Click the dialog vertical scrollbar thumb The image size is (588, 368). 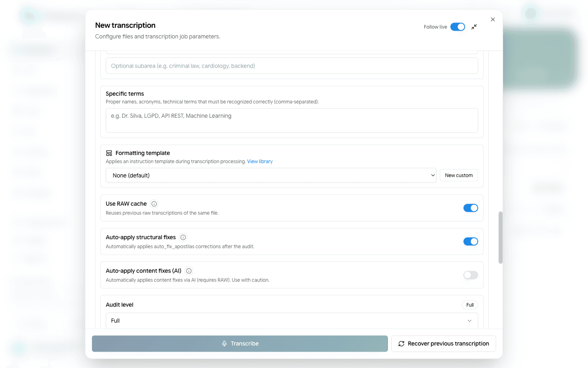[x=501, y=238]
